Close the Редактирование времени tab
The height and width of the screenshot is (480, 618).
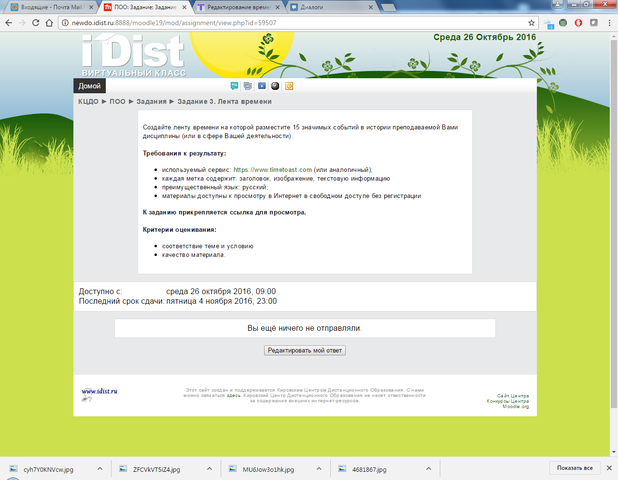(x=277, y=7)
